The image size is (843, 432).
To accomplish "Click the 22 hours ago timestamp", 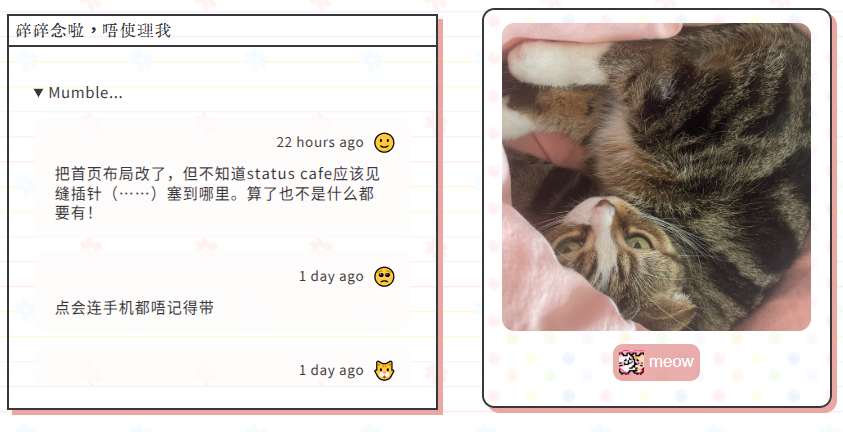I will [320, 143].
